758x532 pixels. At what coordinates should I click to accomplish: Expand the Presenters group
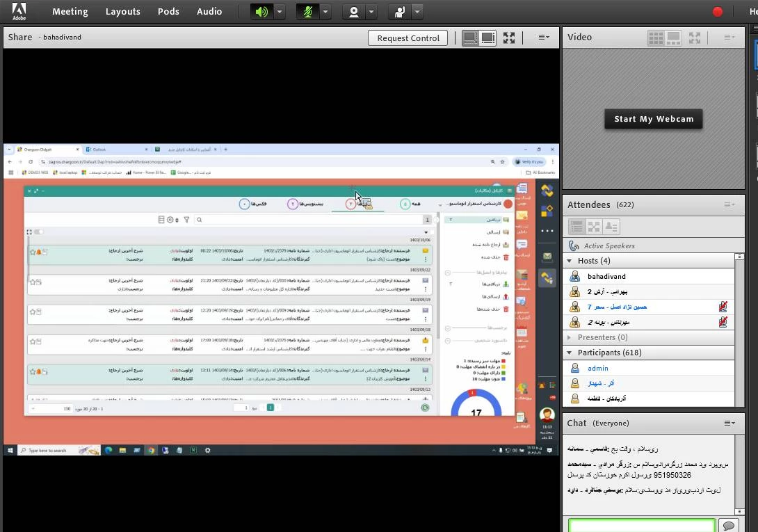(570, 337)
